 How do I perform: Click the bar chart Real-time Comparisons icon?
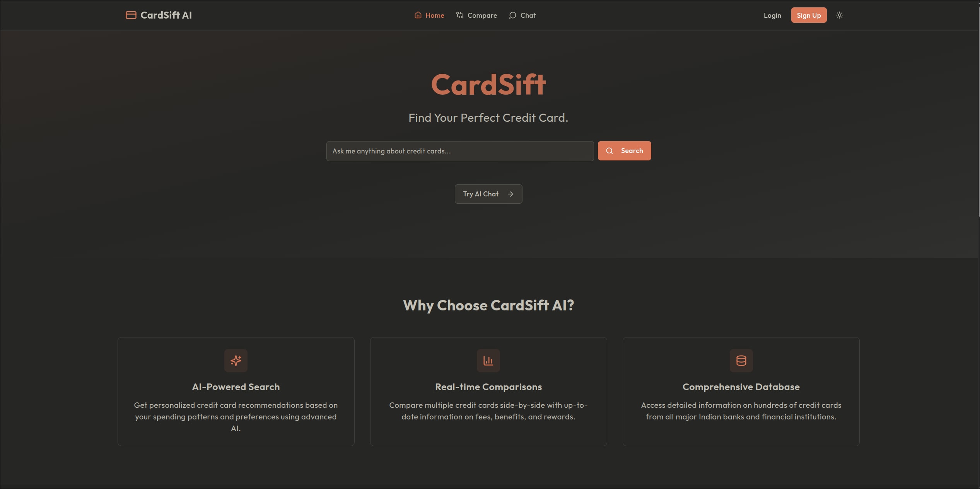[x=488, y=361]
